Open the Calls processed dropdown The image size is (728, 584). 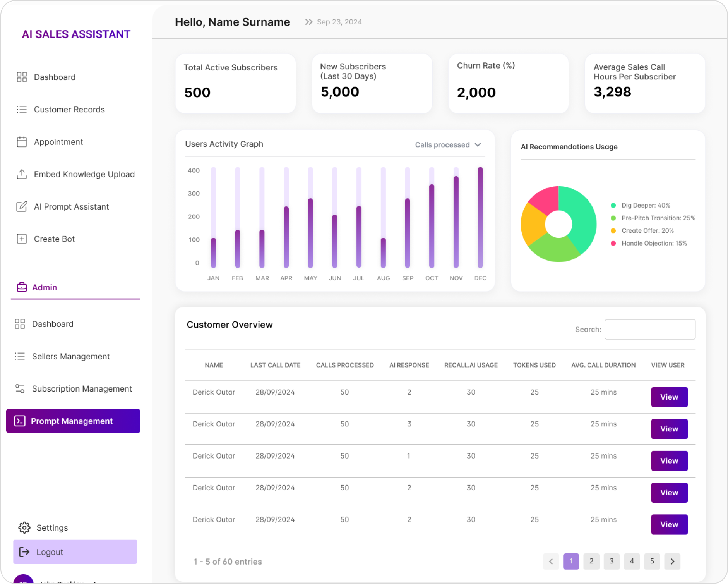point(448,144)
